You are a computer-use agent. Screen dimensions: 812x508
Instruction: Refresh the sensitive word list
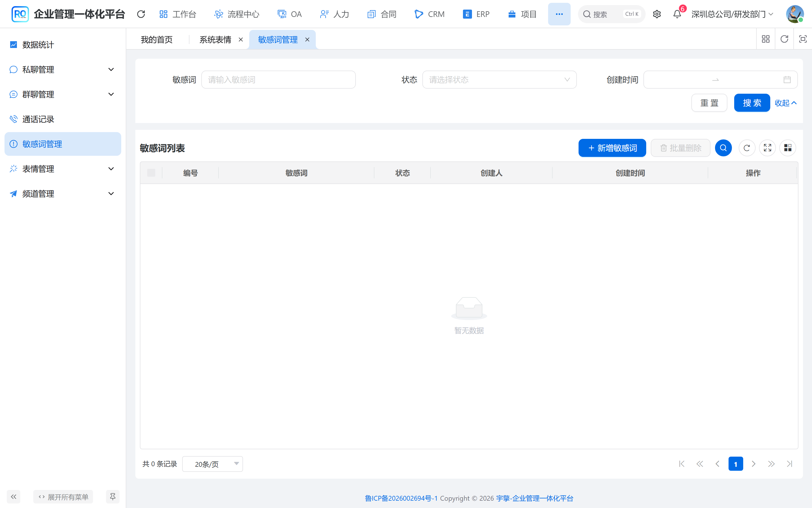tap(747, 148)
